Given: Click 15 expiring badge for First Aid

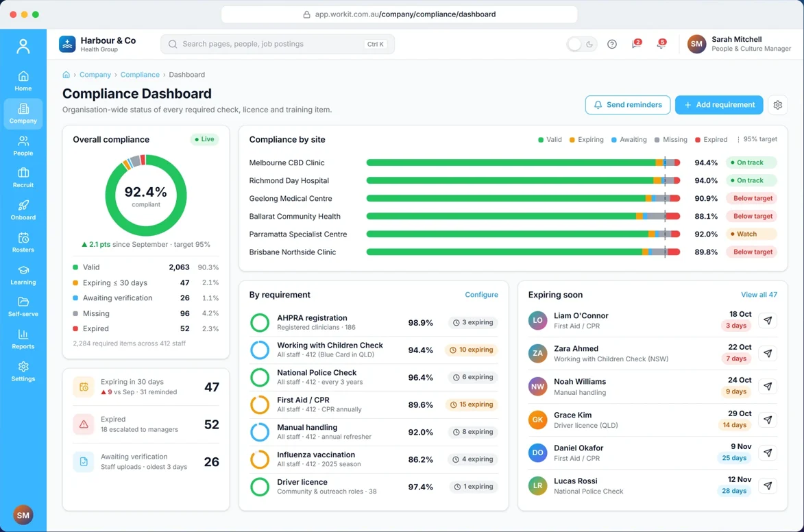Looking at the screenshot, I should point(472,404).
